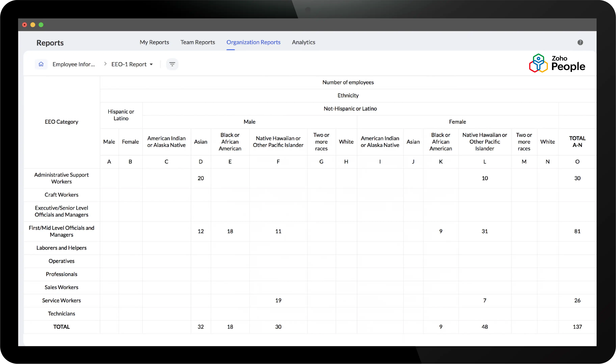Click the Team Reports menu item
The height and width of the screenshot is (364, 616).
(198, 42)
